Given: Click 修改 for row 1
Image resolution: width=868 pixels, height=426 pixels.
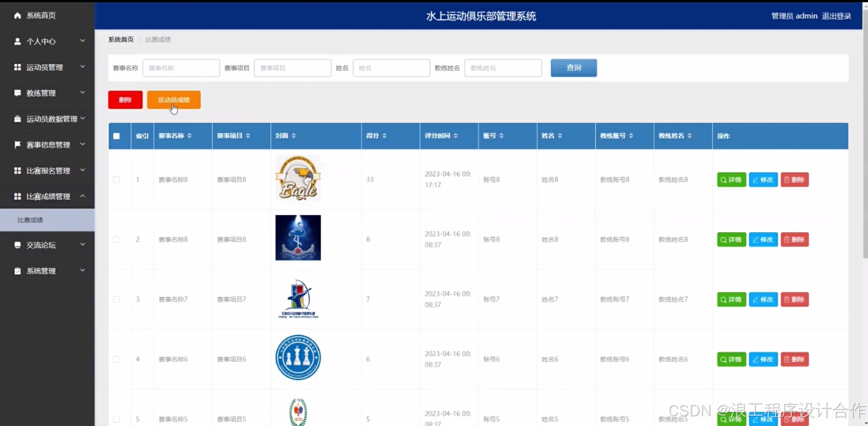Looking at the screenshot, I should pos(763,179).
